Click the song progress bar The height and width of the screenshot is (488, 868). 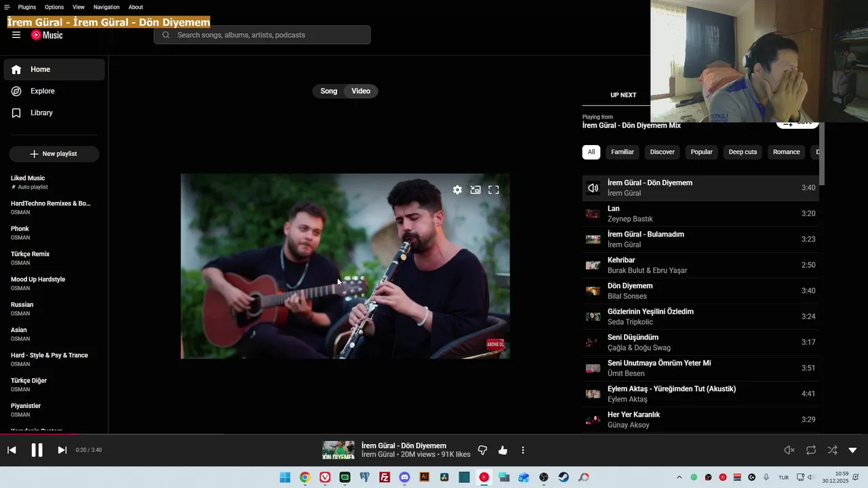[434, 434]
